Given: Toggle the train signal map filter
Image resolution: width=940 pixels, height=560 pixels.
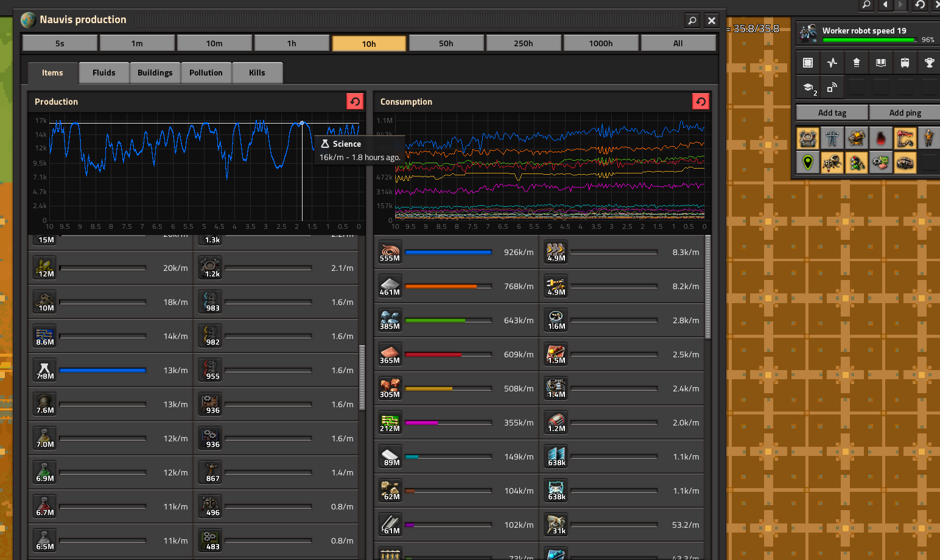Looking at the screenshot, I should [x=857, y=163].
